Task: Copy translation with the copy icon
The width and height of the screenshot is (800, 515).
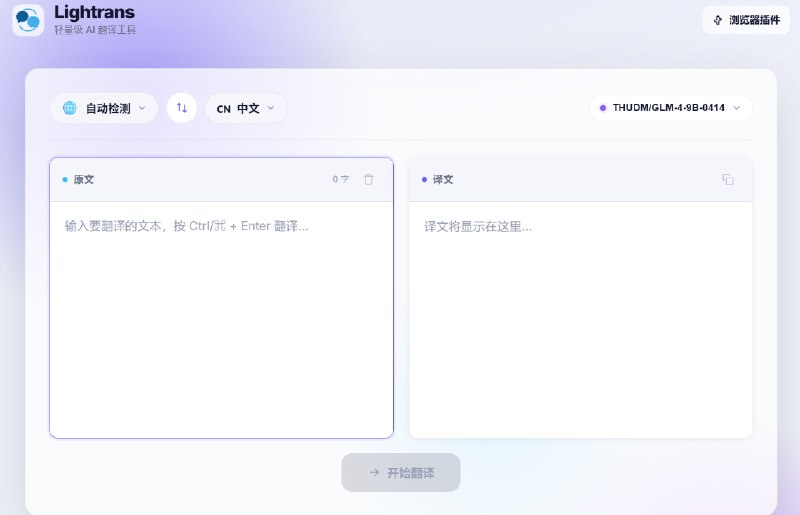Action: (x=728, y=179)
